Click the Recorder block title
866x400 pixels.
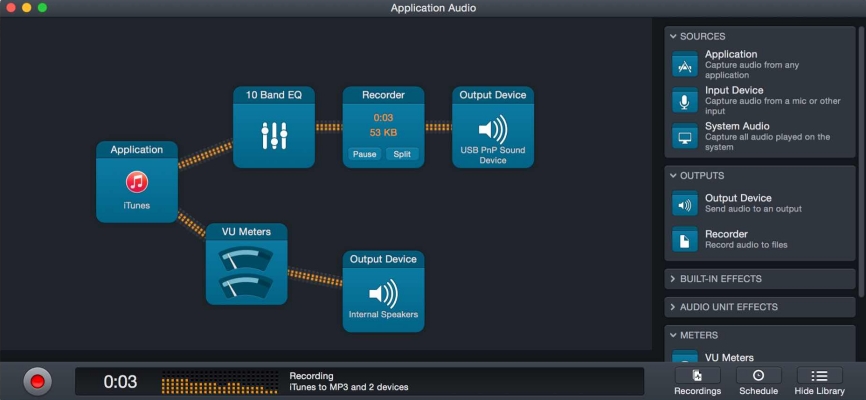coord(383,95)
